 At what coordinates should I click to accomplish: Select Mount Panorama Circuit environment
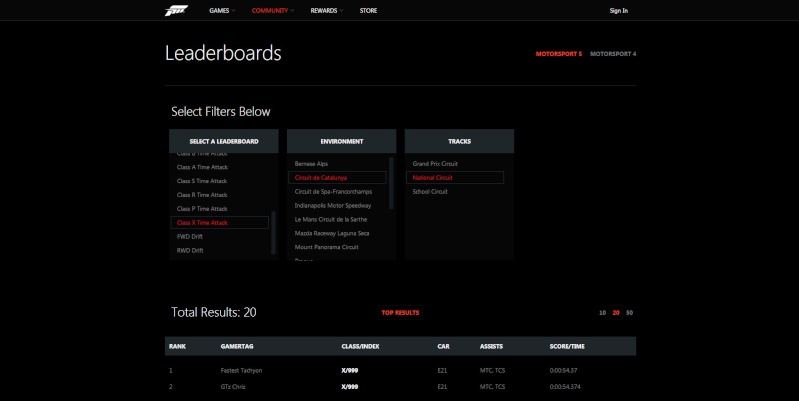point(327,247)
